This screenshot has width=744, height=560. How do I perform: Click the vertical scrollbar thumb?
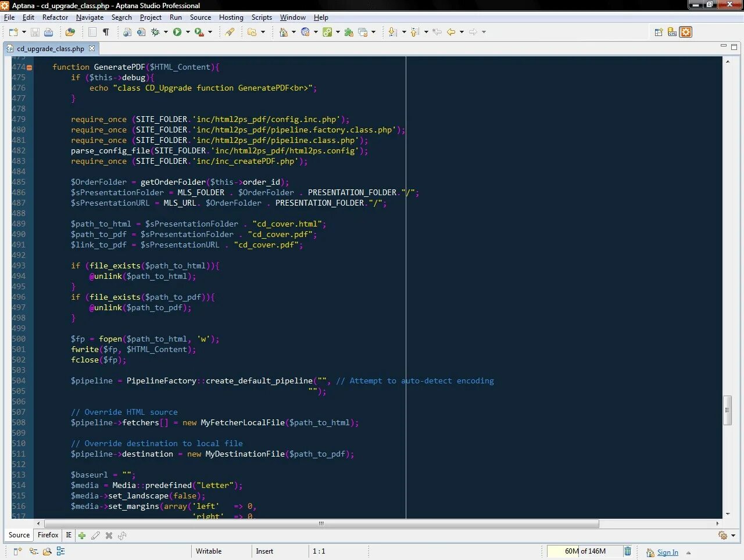(727, 410)
